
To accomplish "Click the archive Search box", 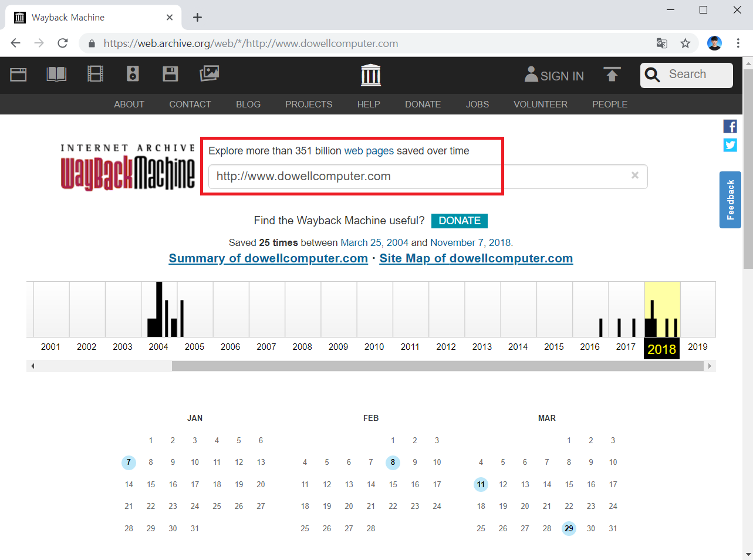I will tap(687, 75).
